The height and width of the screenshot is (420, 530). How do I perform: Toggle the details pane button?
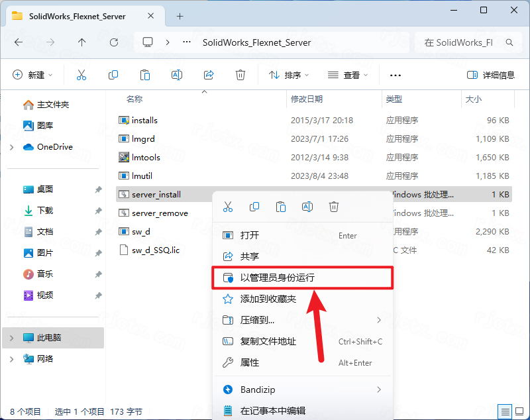(x=491, y=75)
